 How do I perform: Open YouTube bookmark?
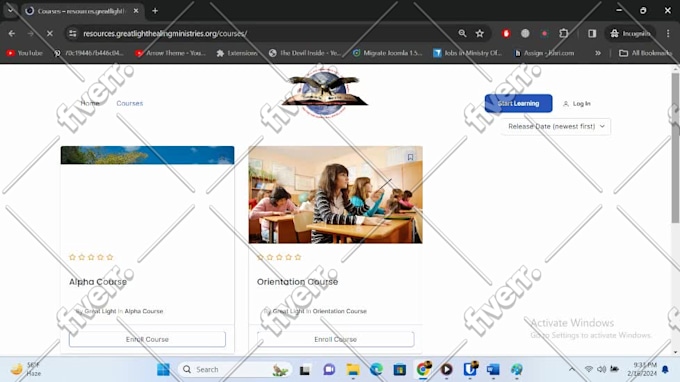pyautogui.click(x=25, y=53)
